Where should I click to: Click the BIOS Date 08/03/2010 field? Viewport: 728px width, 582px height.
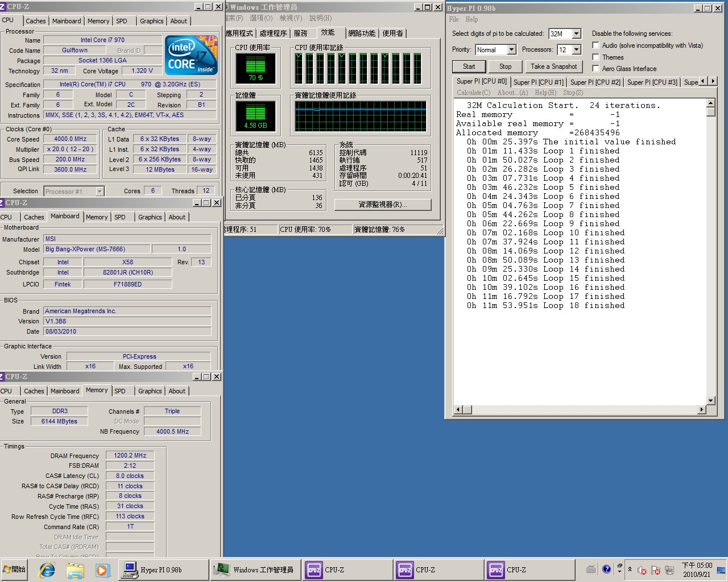pos(127,331)
